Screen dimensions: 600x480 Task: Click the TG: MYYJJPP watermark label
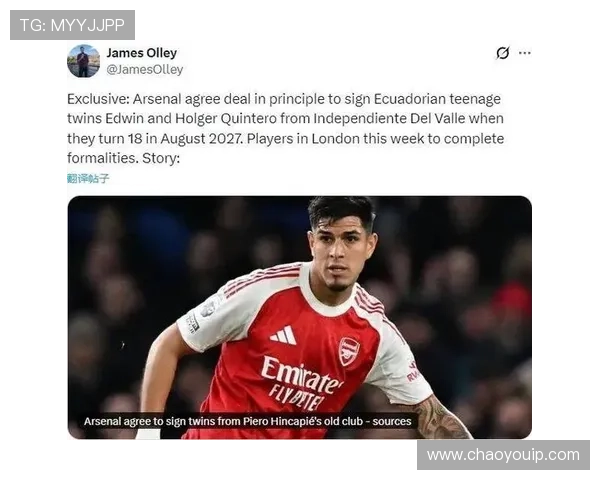pos(72,25)
